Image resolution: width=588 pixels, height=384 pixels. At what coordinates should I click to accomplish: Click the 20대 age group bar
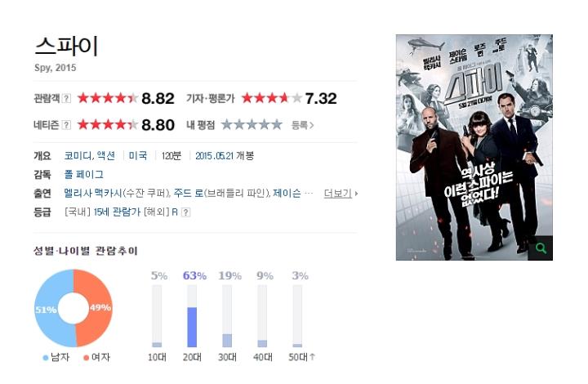click(192, 316)
